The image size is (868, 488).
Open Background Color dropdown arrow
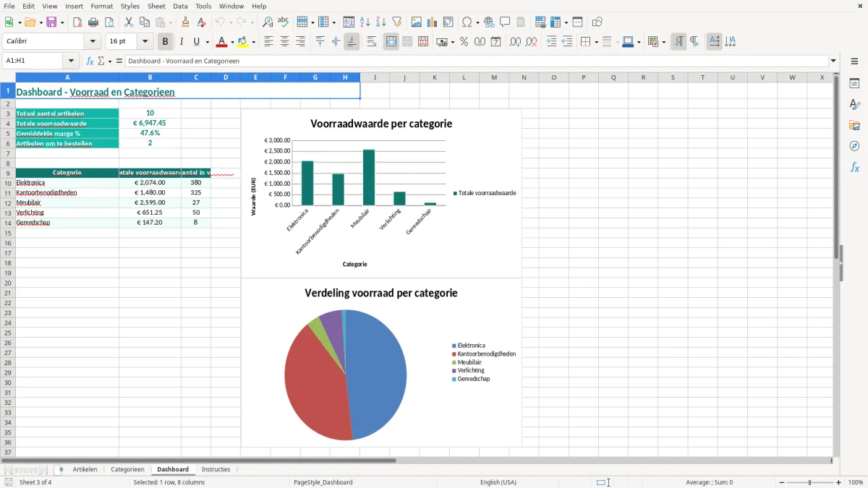coord(253,42)
